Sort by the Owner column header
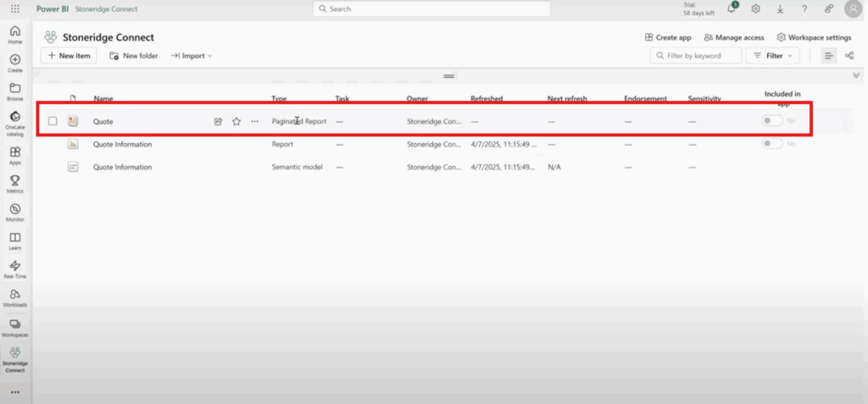868x404 pixels. (417, 98)
